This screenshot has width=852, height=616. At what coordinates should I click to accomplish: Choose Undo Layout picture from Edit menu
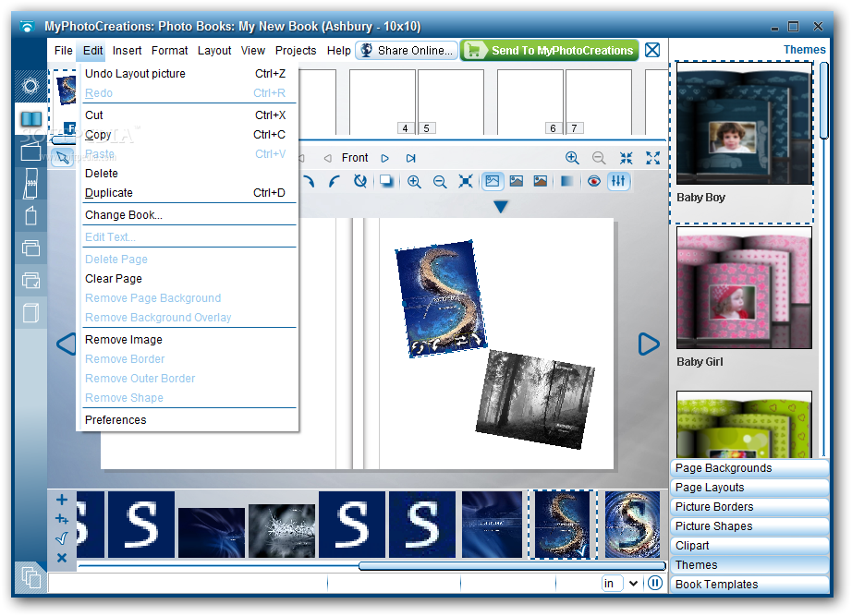[188, 73]
